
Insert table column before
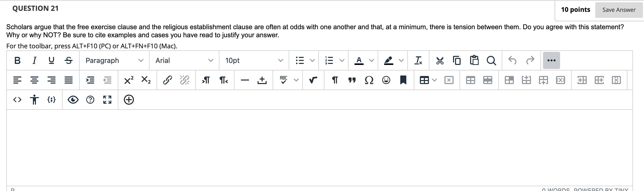(x=582, y=80)
